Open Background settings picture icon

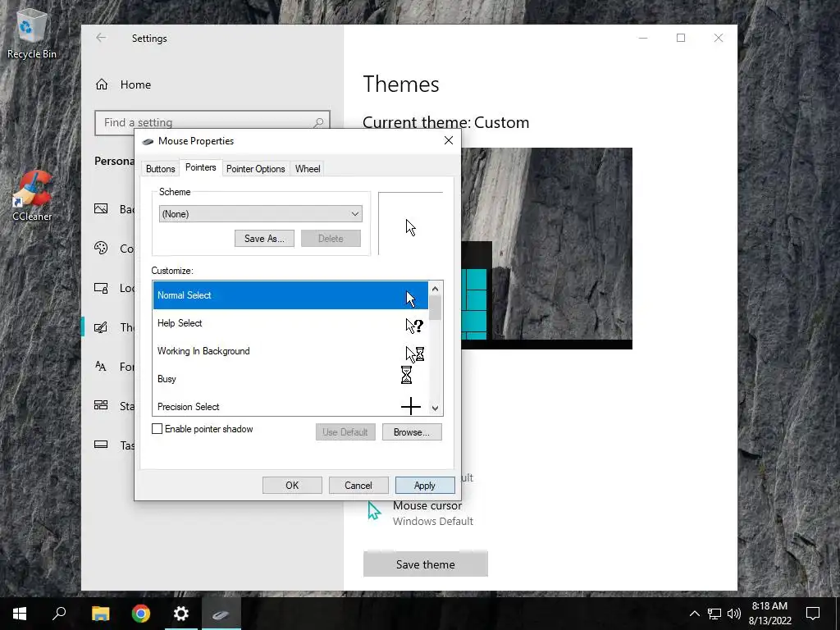pyautogui.click(x=101, y=209)
